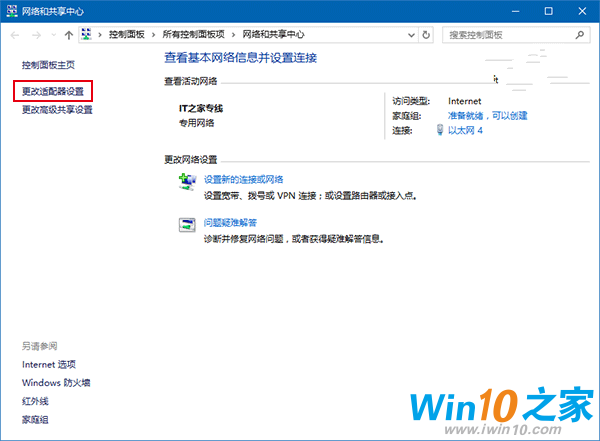This screenshot has height=441, width=600.
Task: Select the IT之家专线 network name
Action: [201, 108]
